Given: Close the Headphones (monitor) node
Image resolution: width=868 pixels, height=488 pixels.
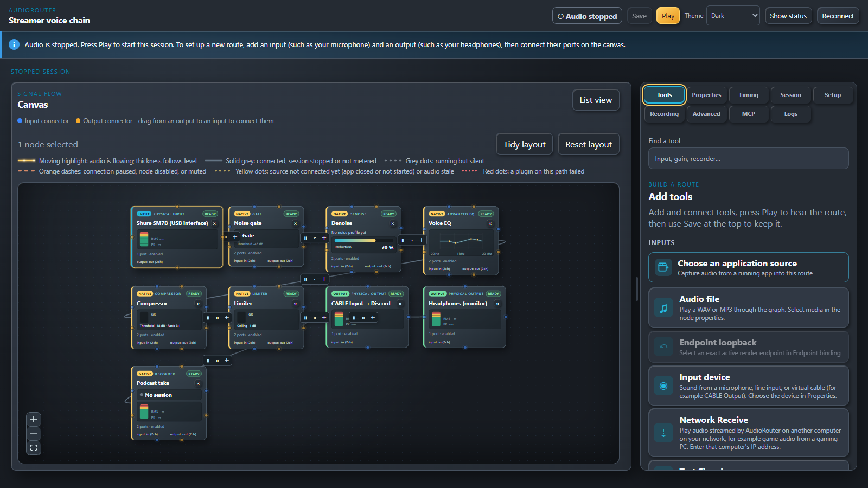Looking at the screenshot, I should pos(497,304).
